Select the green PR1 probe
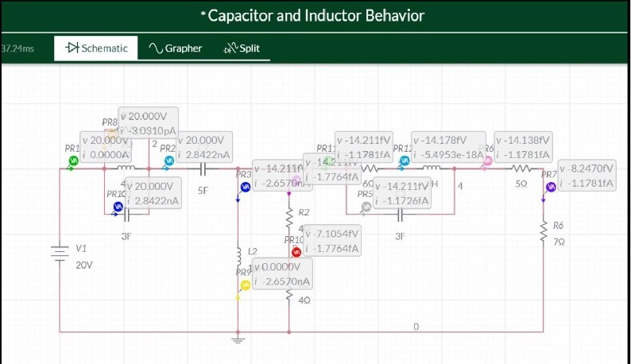 pos(73,161)
